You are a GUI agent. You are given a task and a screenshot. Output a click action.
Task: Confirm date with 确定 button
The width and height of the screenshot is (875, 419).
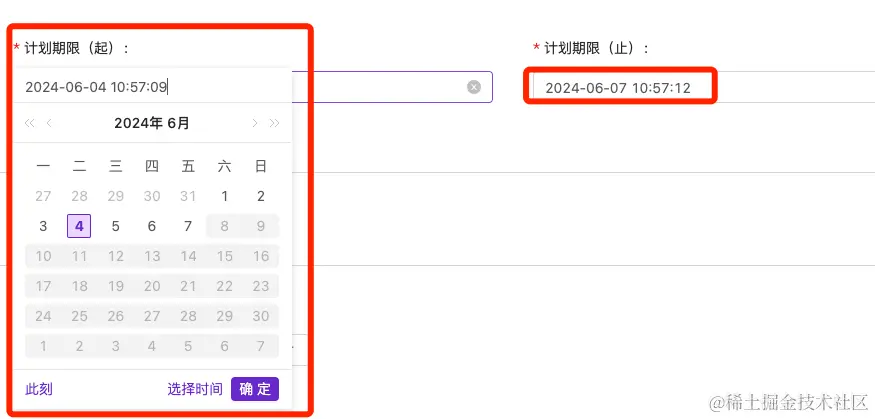click(x=255, y=389)
